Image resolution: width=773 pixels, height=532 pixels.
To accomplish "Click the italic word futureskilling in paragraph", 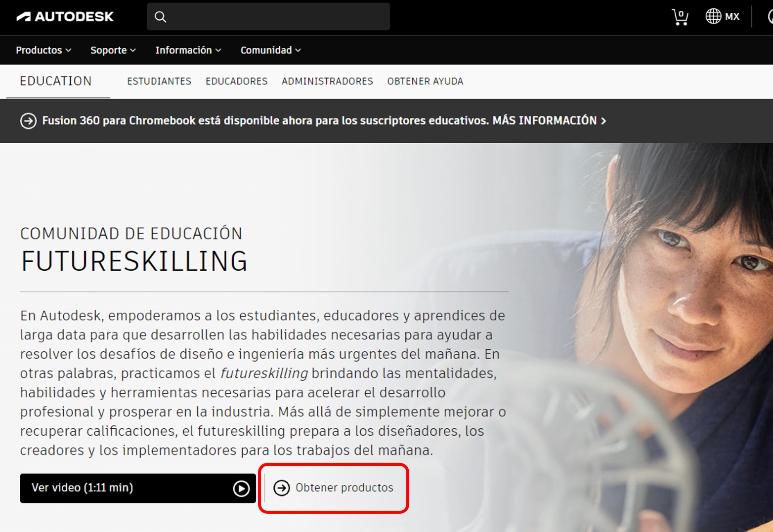I will [264, 373].
